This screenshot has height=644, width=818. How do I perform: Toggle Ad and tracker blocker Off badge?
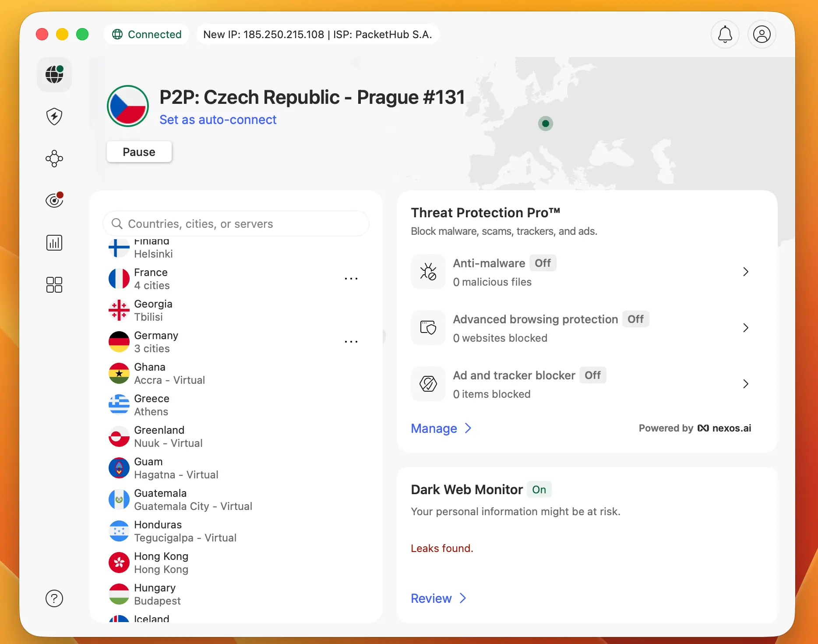coord(592,375)
